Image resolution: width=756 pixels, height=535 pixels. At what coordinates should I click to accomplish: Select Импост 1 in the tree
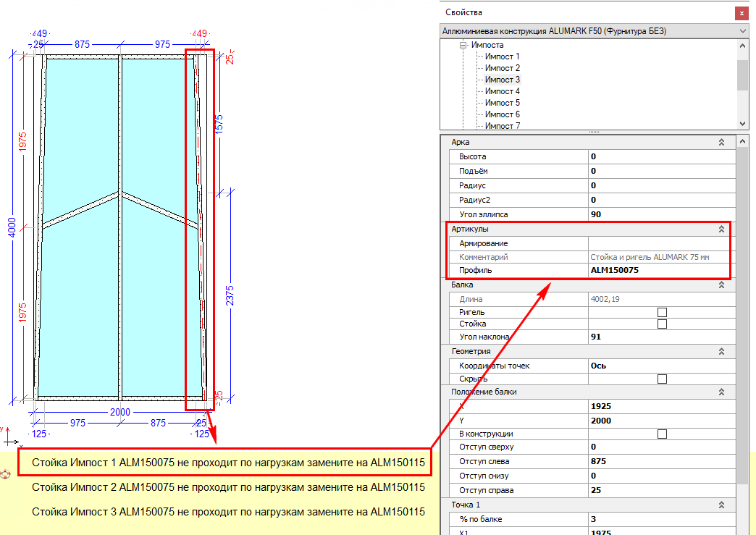tap(502, 56)
